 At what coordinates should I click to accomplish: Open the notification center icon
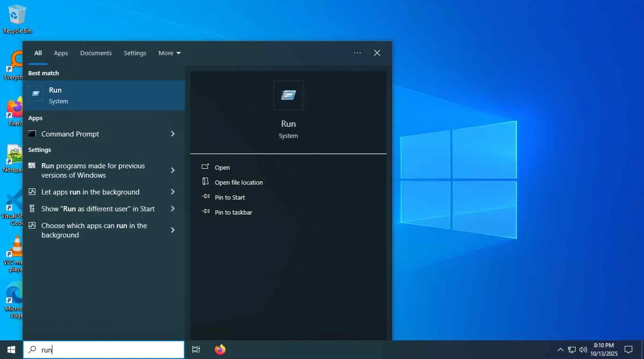[x=629, y=350]
